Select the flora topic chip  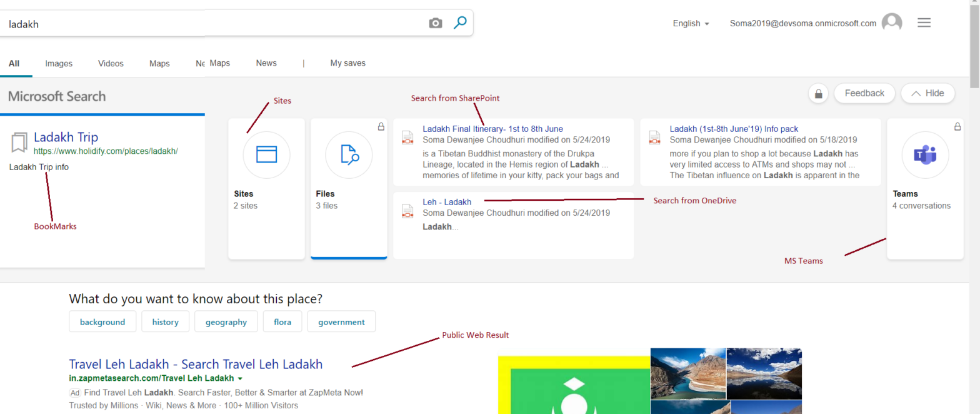pos(282,322)
